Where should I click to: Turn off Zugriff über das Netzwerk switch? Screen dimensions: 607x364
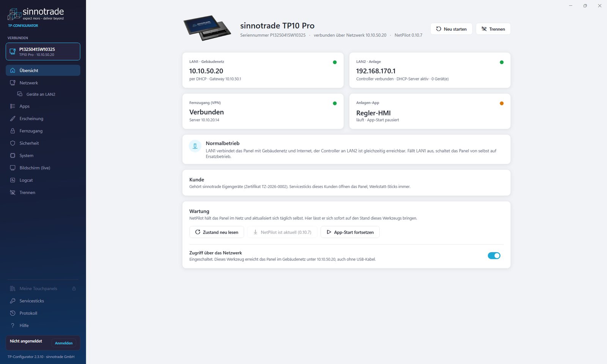point(494,256)
